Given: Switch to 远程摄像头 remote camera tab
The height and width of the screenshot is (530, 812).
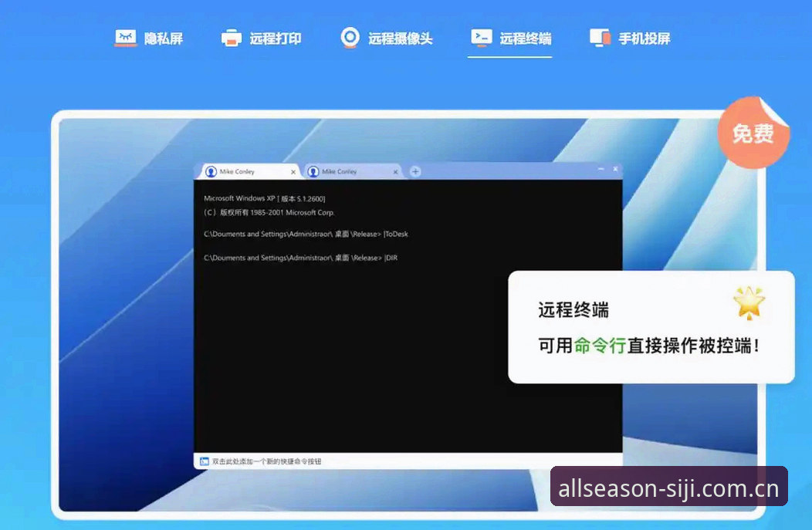Looking at the screenshot, I should pos(386,39).
